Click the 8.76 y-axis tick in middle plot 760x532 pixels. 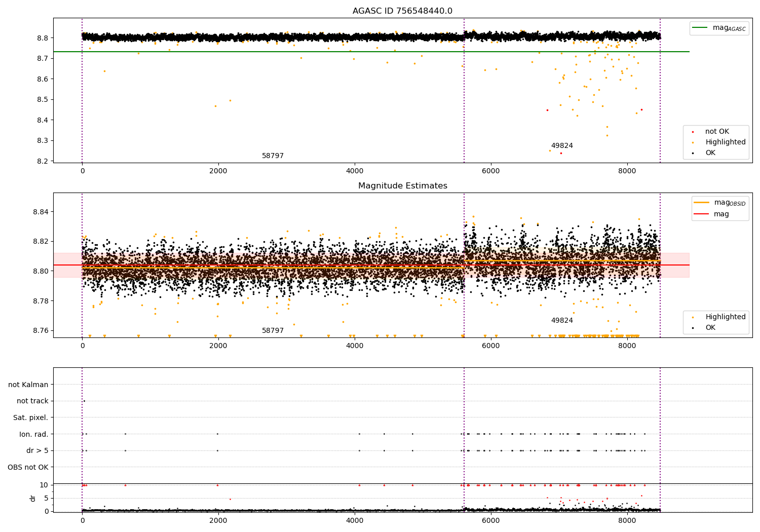41,330
